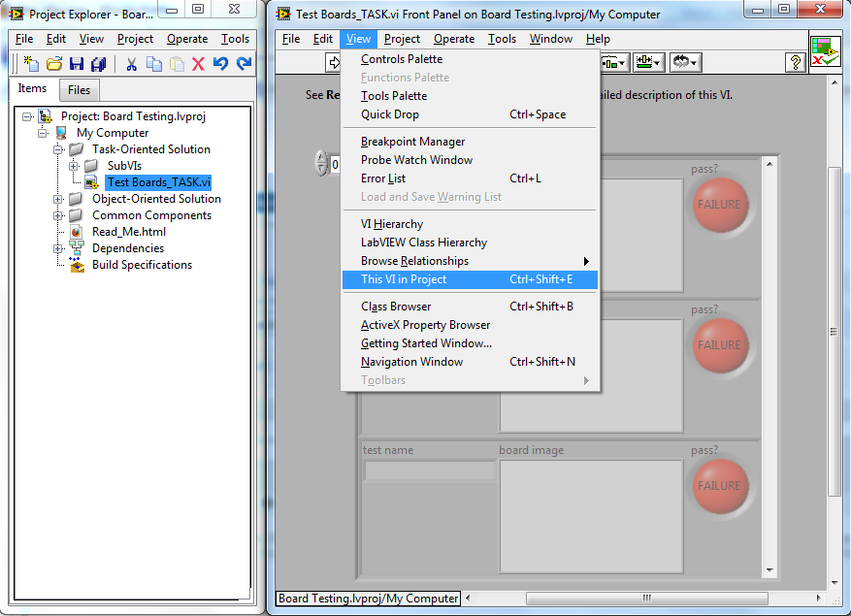Select LabVIEW Class Hierarchy menu item
Viewport: 851px width, 616px height.
470,243
